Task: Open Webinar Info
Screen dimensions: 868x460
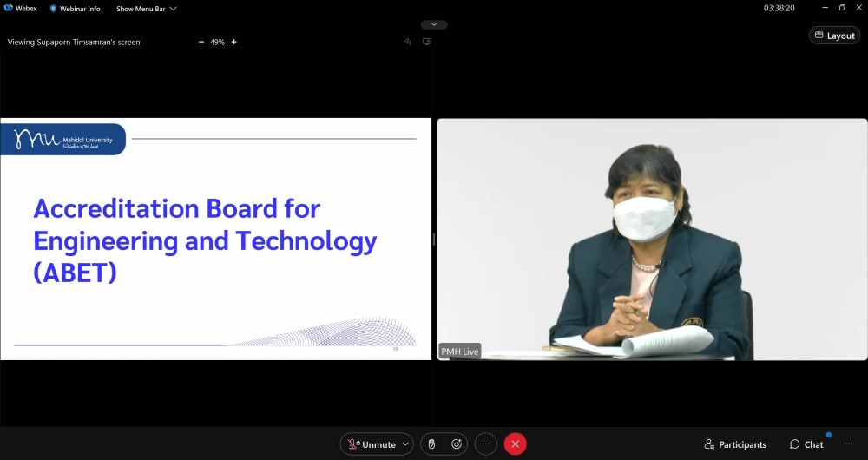Action: point(75,9)
